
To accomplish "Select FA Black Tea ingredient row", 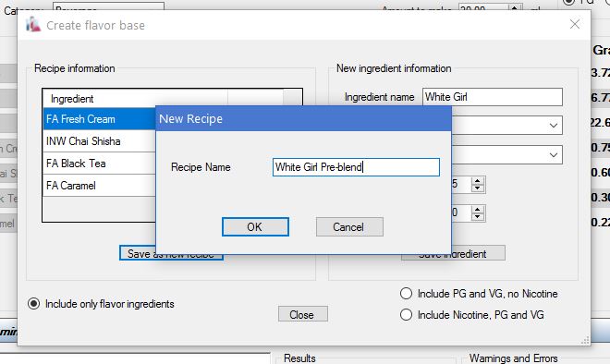I will (x=100, y=164).
